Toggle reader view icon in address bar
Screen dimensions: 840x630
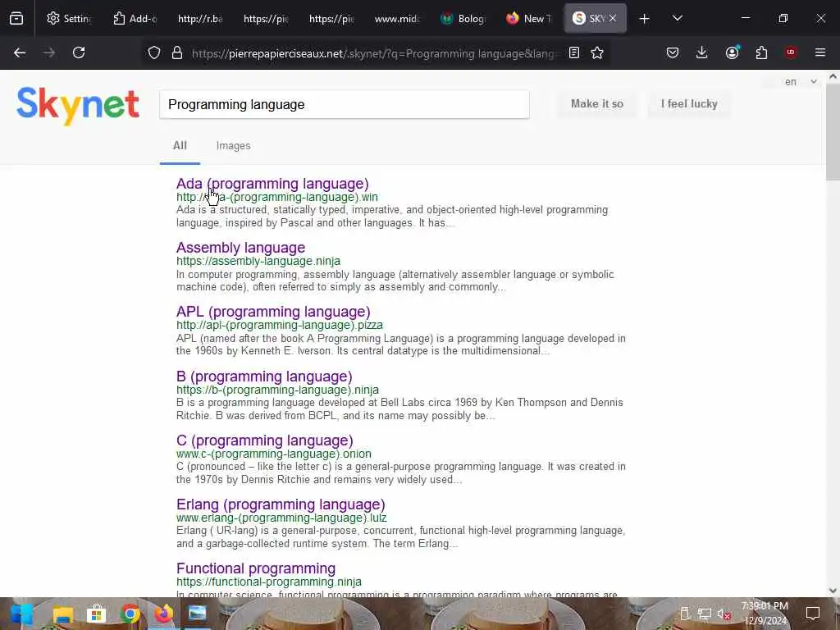click(x=573, y=52)
